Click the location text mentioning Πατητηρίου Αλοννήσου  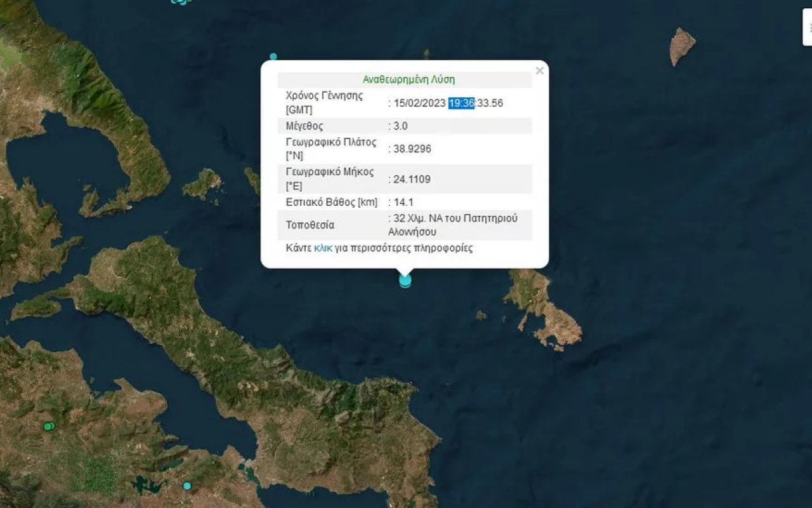tap(455, 225)
